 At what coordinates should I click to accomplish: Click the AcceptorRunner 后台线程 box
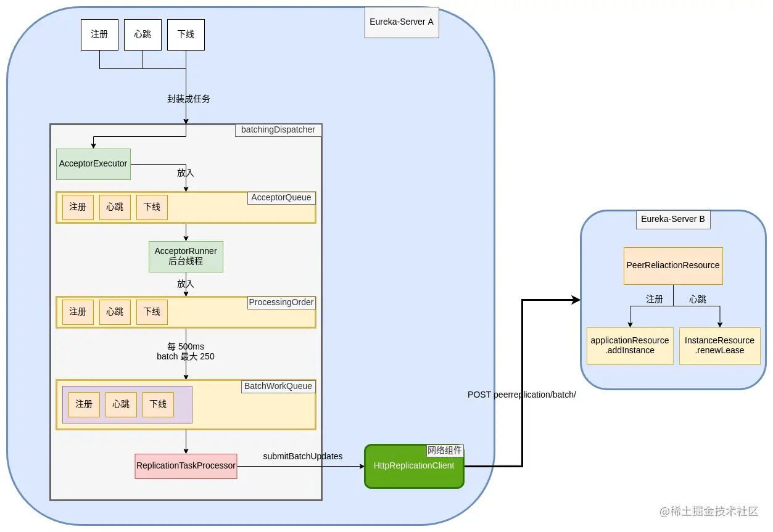pyautogui.click(x=186, y=256)
